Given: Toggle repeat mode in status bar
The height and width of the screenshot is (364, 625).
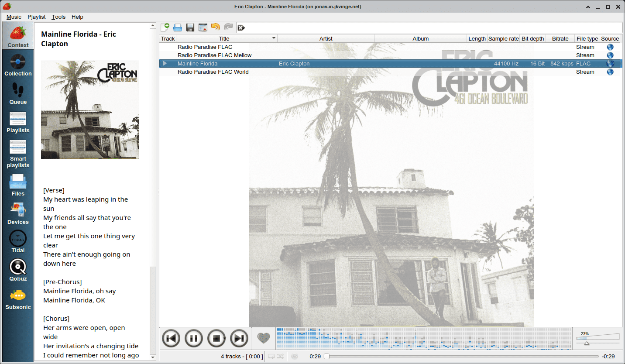Looking at the screenshot, I should point(271,357).
